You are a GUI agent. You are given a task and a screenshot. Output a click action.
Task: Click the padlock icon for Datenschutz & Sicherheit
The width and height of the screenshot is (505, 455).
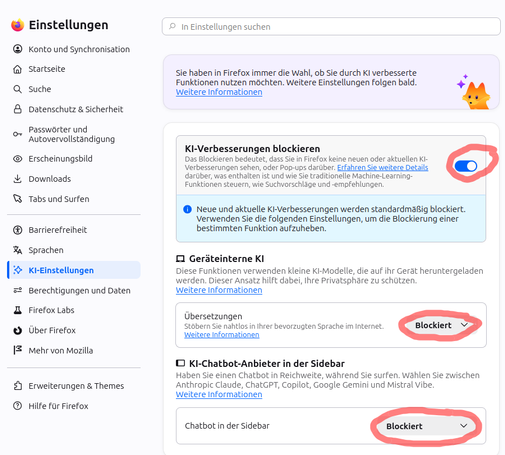(x=18, y=109)
